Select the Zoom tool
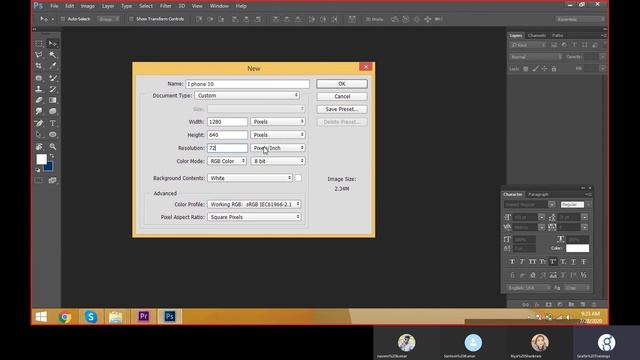 pos(53,147)
